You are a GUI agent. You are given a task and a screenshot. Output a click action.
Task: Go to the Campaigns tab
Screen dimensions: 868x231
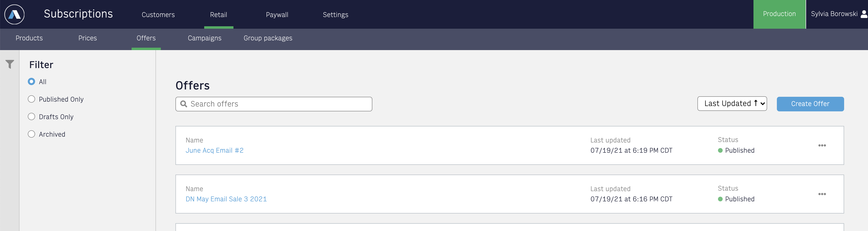click(x=204, y=38)
